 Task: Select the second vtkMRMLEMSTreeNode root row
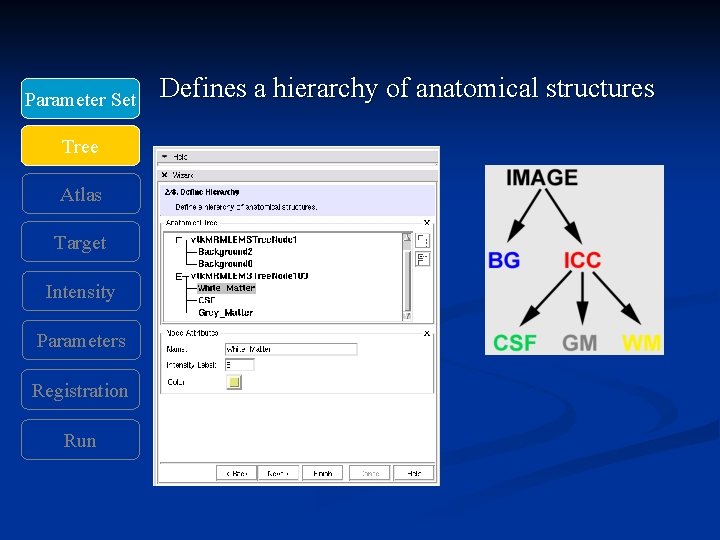point(249,276)
